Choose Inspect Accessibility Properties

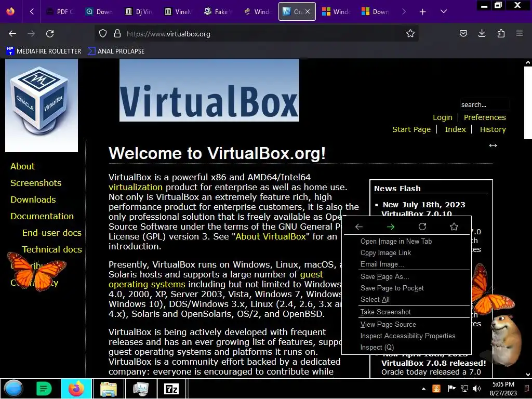(406, 336)
